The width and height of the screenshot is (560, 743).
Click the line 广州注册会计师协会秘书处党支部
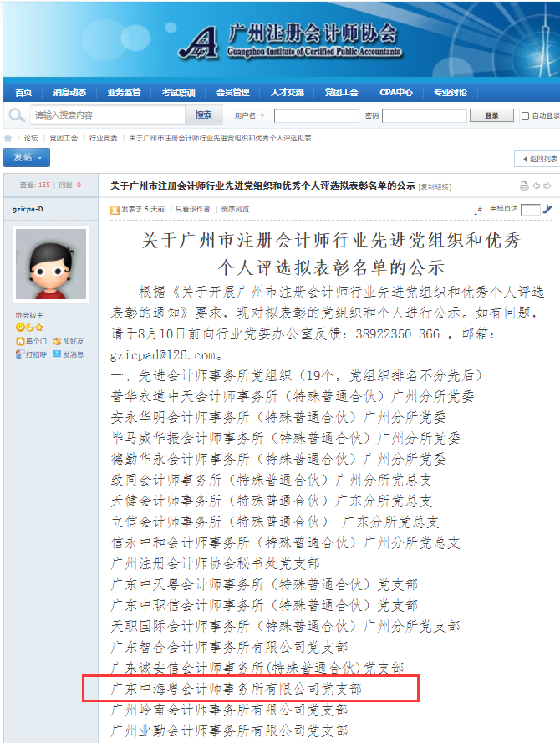215,564
